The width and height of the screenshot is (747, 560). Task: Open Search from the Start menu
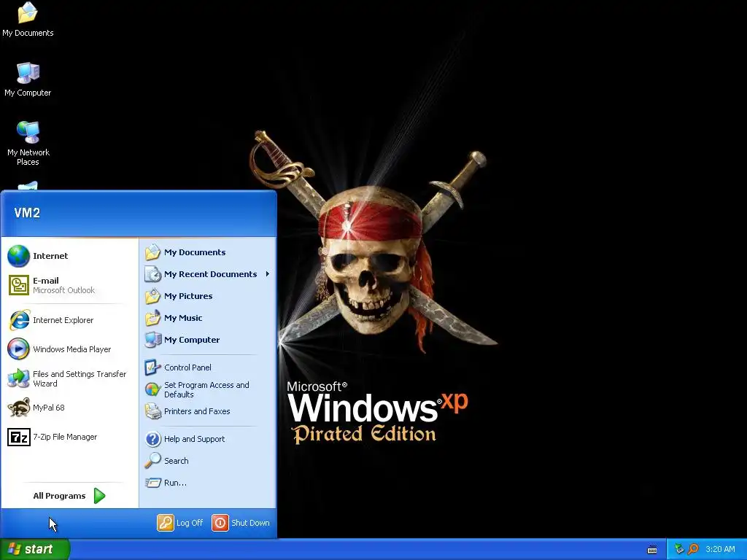point(208,461)
